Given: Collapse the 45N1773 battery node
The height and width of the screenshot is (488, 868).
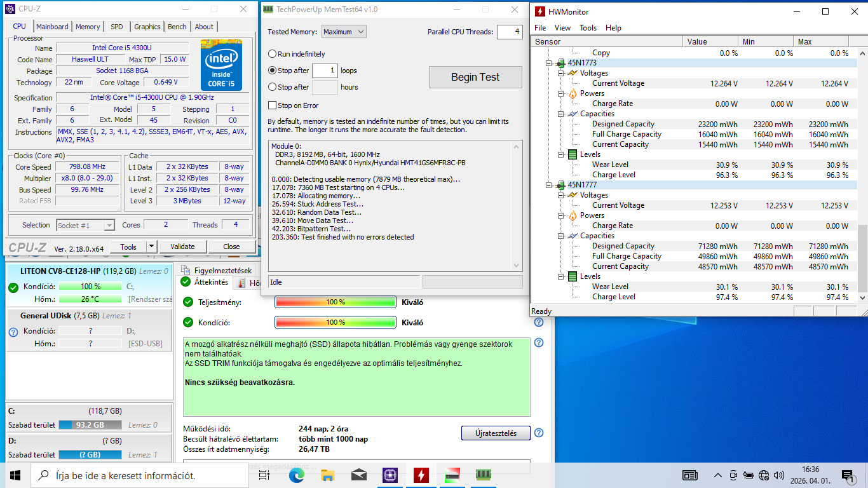Looking at the screenshot, I should (x=549, y=63).
